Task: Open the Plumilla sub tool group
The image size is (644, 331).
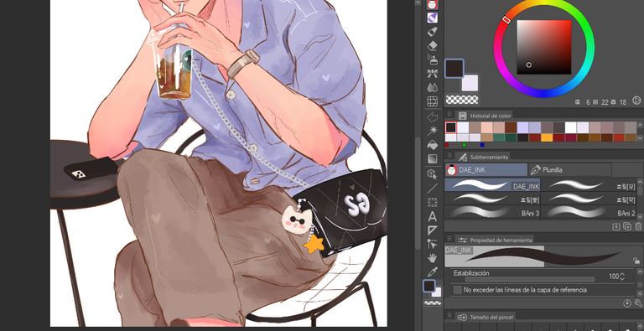Action: [x=569, y=169]
